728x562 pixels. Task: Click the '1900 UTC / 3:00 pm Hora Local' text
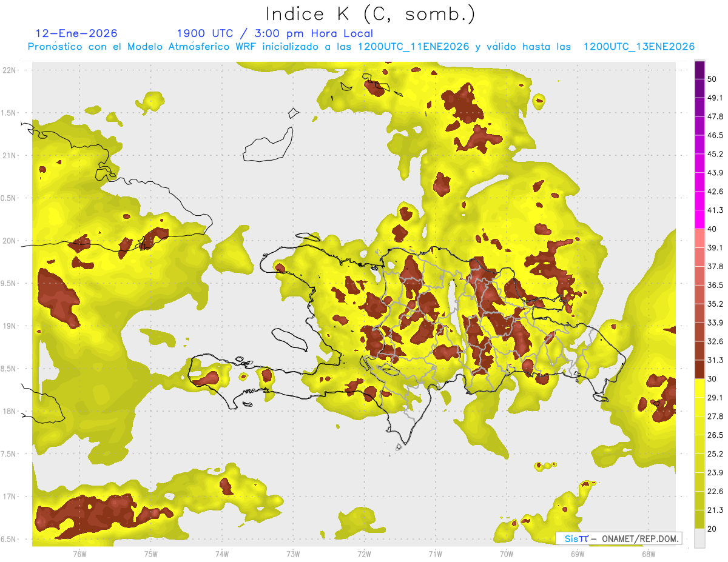pyautogui.click(x=275, y=33)
